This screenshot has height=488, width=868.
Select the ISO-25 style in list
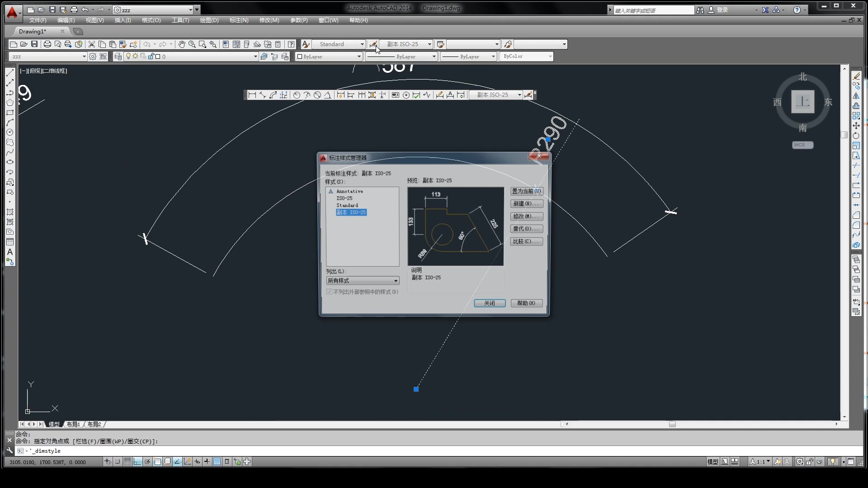click(x=344, y=198)
